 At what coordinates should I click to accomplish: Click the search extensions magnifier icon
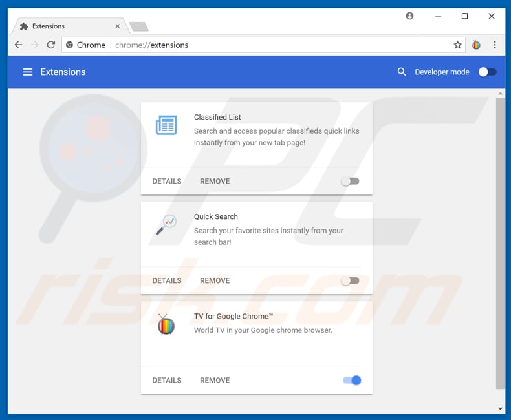click(402, 72)
